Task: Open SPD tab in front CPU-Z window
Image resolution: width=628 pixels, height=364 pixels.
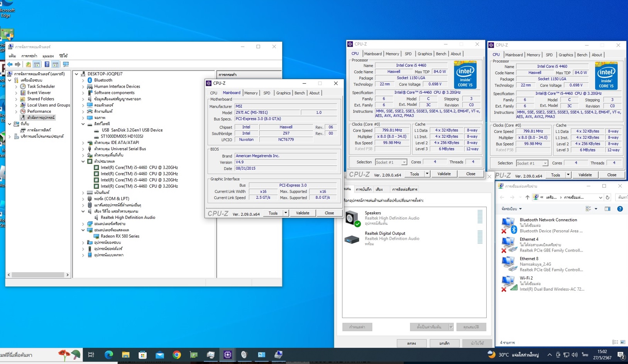Action: (x=267, y=93)
